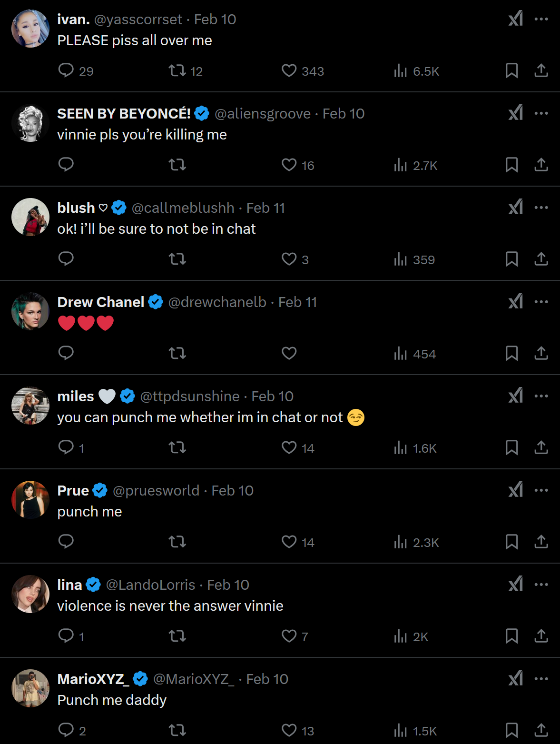The image size is (560, 744).
Task: Repost the SEEN BY BEYONCÉ! tweet
Action: tap(177, 165)
